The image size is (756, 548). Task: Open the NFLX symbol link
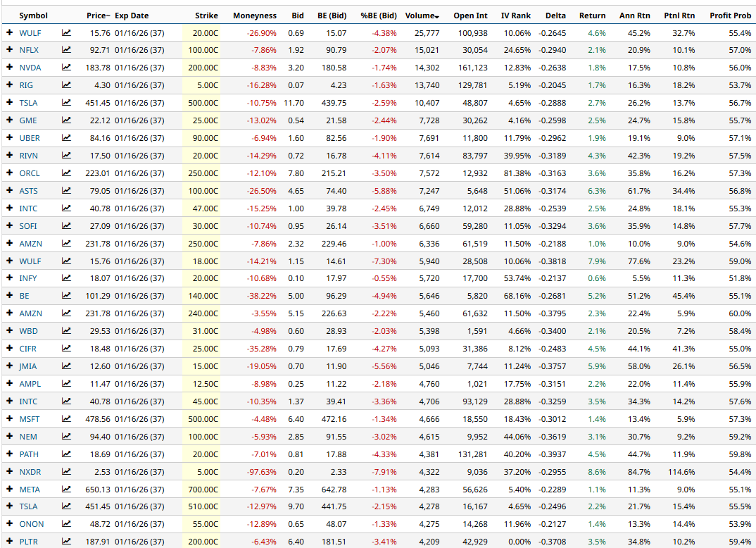[29, 50]
